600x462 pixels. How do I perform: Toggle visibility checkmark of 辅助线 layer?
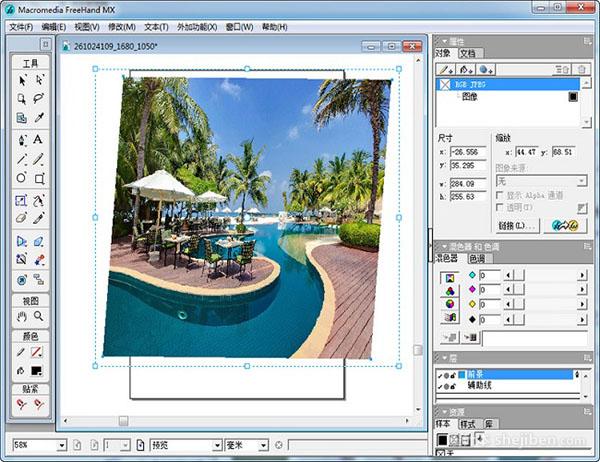[x=440, y=387]
